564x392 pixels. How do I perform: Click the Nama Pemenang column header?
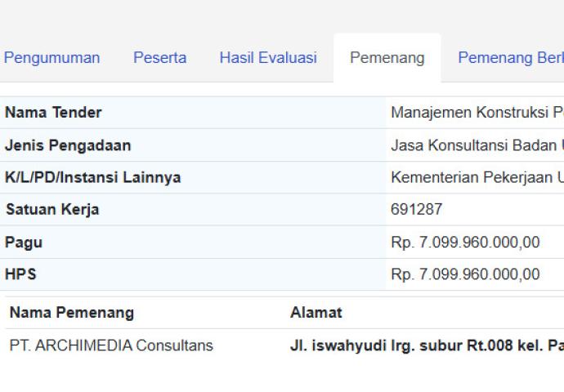click(x=72, y=313)
